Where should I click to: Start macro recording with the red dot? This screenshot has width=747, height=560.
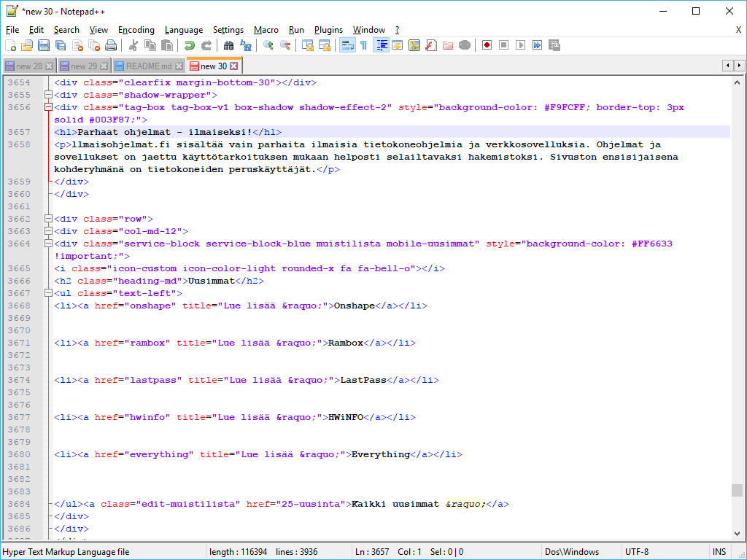point(487,45)
